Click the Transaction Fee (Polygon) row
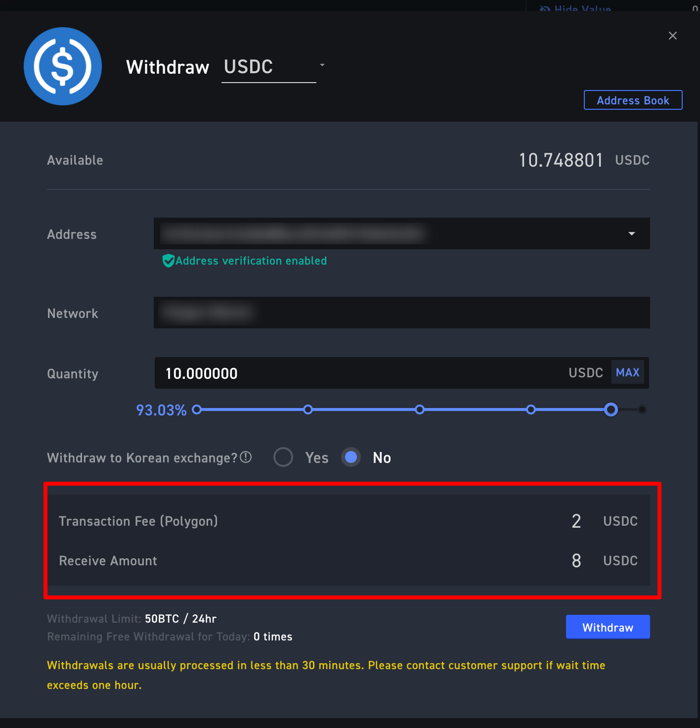 (346, 521)
